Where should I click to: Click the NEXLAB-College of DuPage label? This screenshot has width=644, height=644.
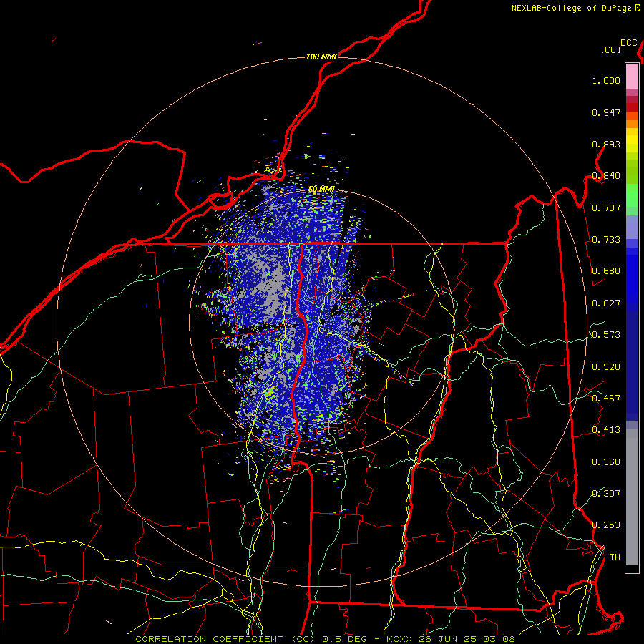pos(572,8)
